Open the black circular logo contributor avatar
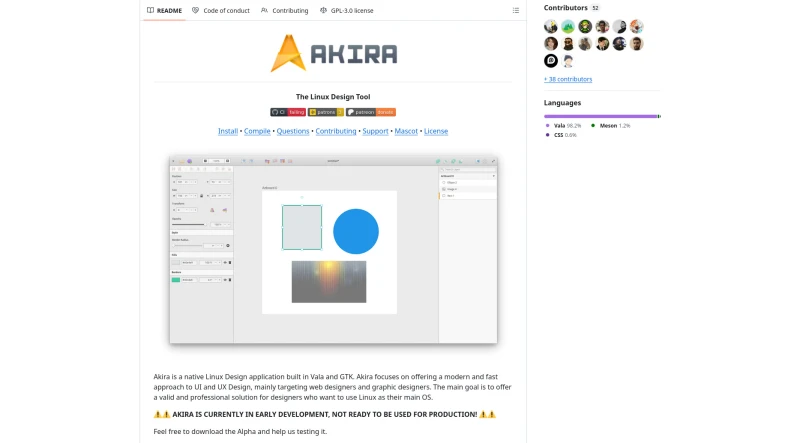 [x=551, y=61]
